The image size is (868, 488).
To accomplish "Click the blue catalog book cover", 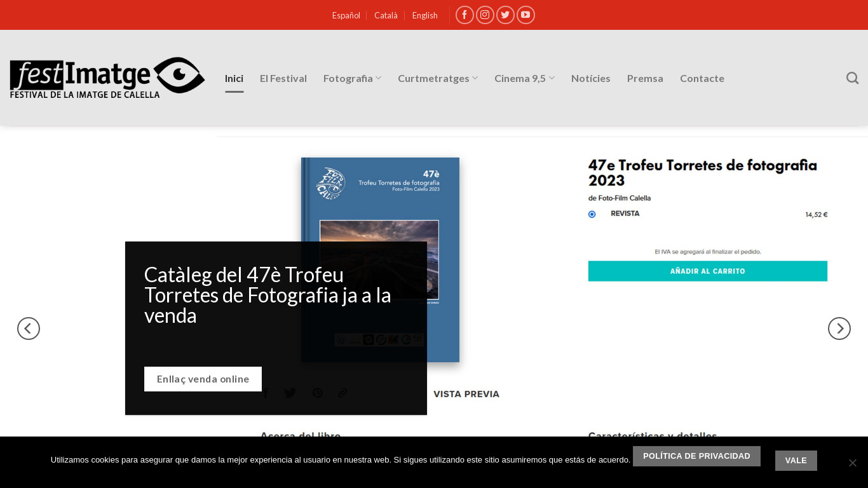I will 380,260.
